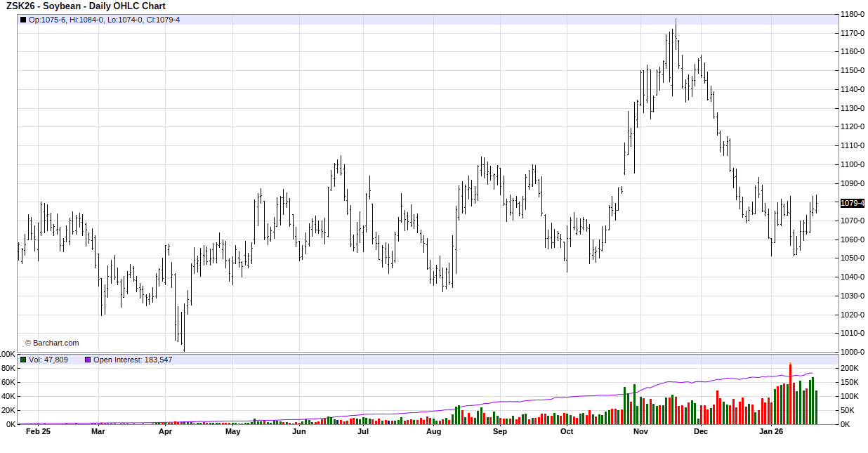Click the black OHLC legend square
The image size is (868, 453).
[23, 20]
